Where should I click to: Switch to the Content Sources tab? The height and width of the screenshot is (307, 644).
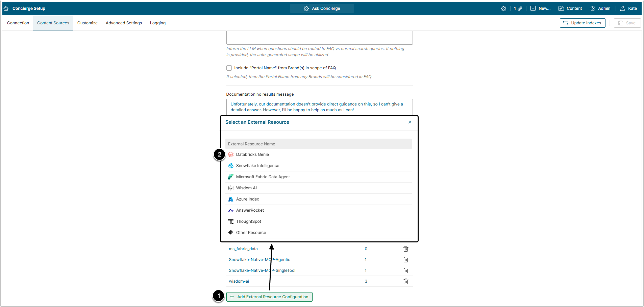53,23
